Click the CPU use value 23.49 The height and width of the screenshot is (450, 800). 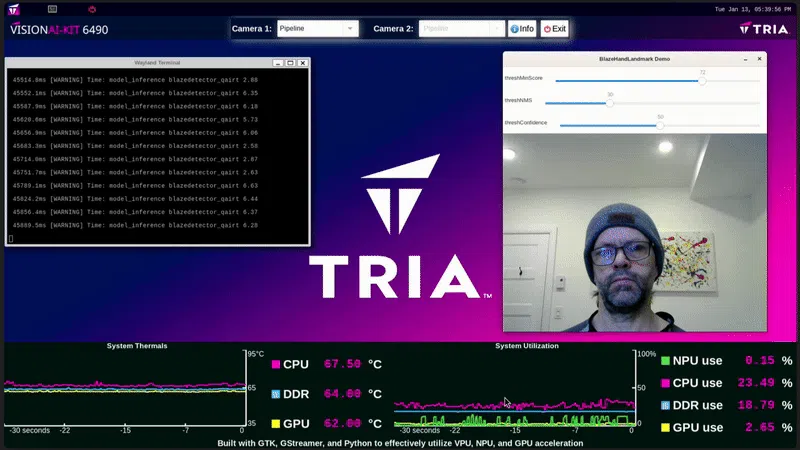tap(756, 383)
